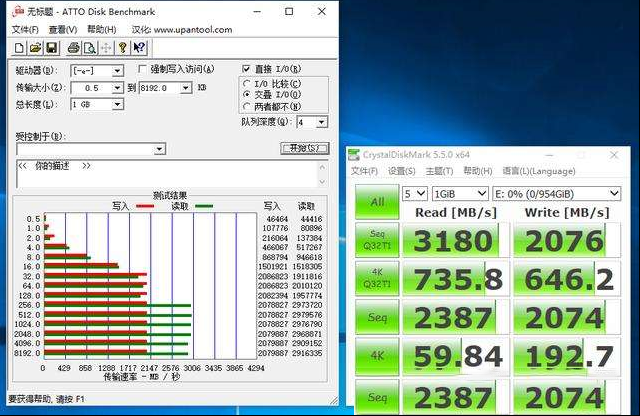Expand the 0.5 transfer size dropdown

click(118, 88)
